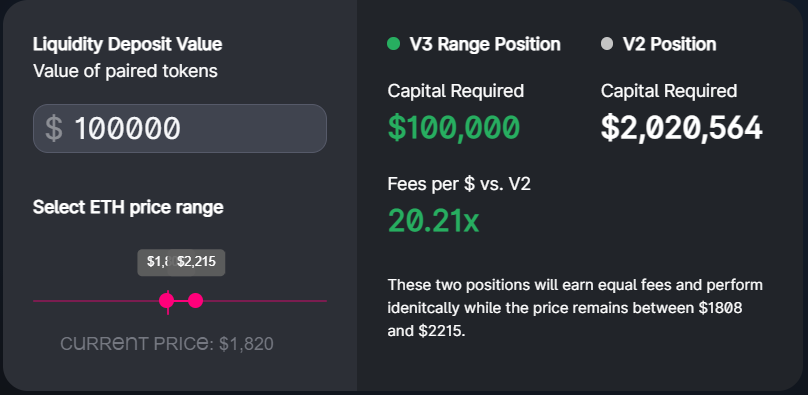Click the Select ETH price range label
The image size is (808, 395).
pyautogui.click(x=128, y=208)
